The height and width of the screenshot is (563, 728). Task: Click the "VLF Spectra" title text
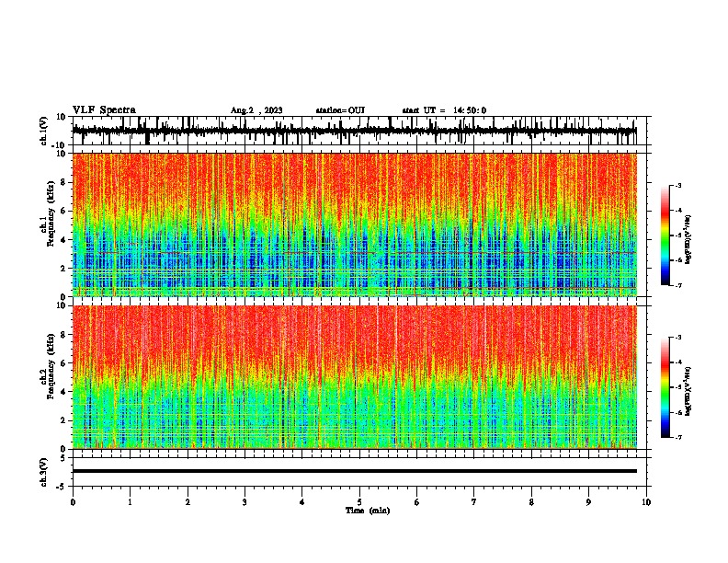pos(104,110)
